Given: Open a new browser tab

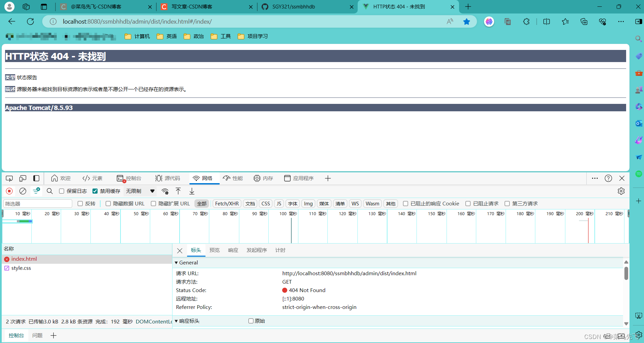Looking at the screenshot, I should [468, 7].
